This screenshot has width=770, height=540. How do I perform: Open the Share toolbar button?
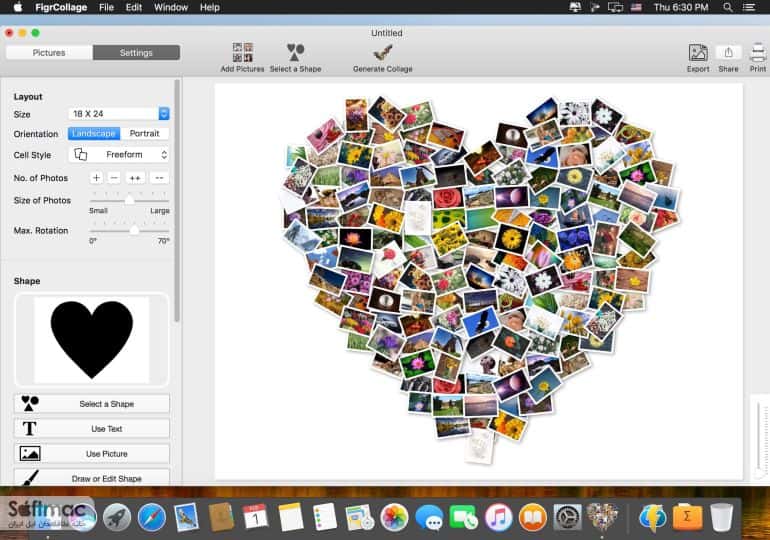(728, 53)
